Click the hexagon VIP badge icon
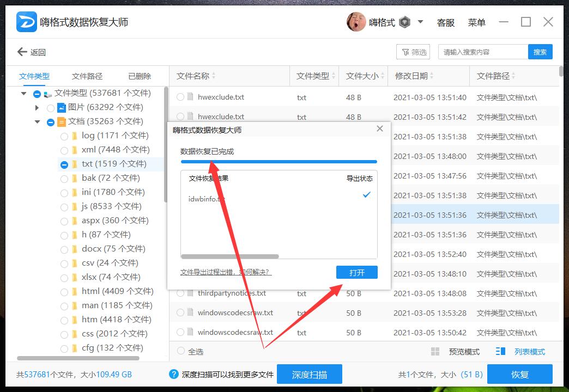Image resolution: width=569 pixels, height=392 pixels. [404, 22]
